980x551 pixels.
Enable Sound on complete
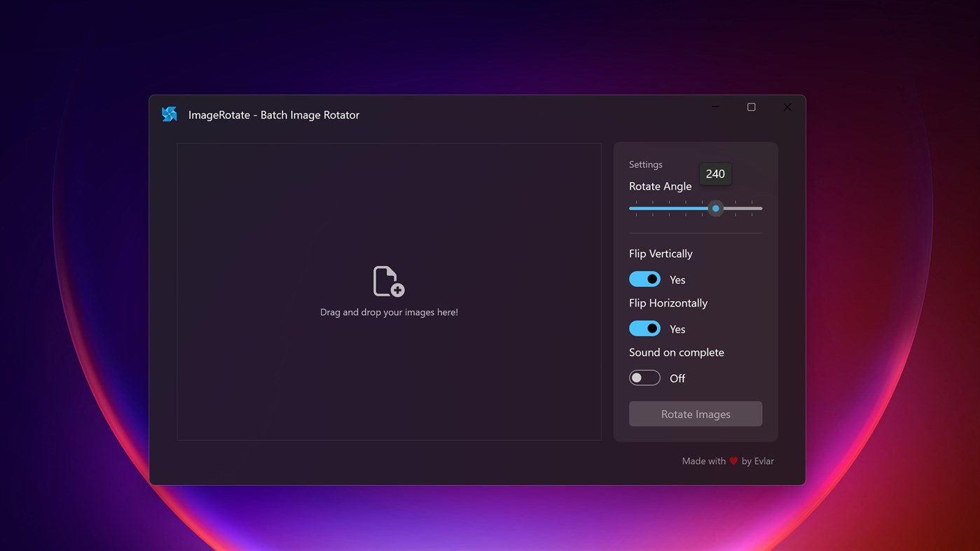point(644,377)
